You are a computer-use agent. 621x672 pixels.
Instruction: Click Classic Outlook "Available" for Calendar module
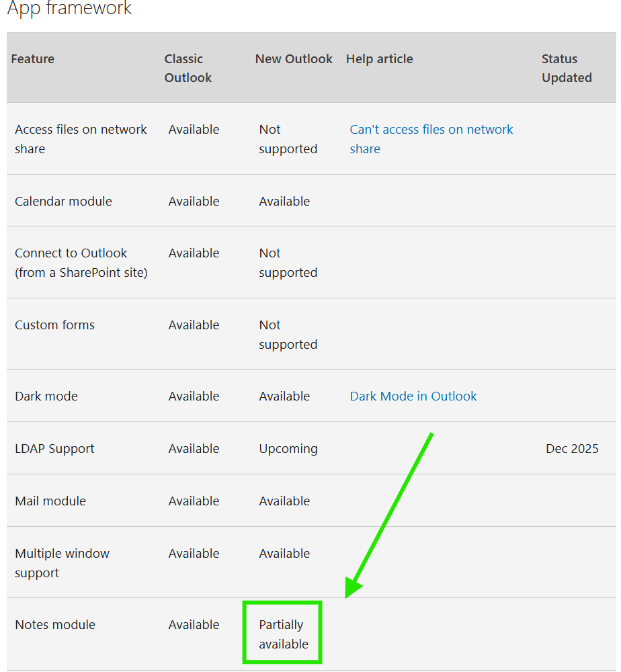pyautogui.click(x=194, y=201)
